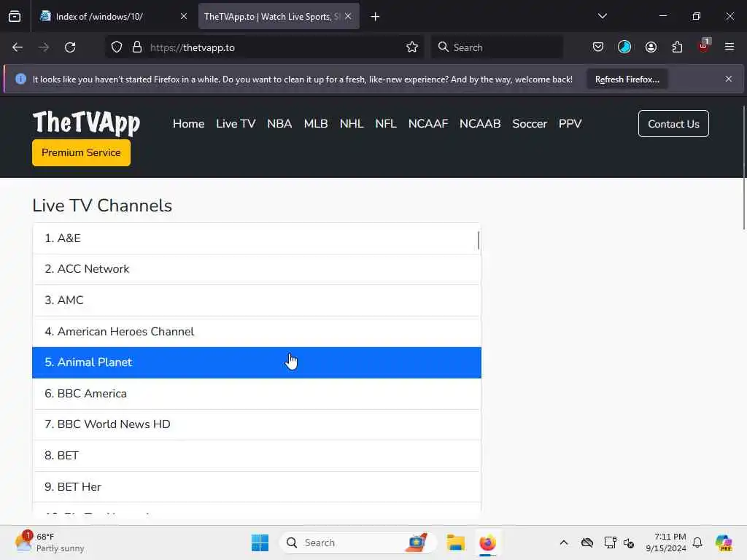Open Animal Planet channel

pos(256,362)
